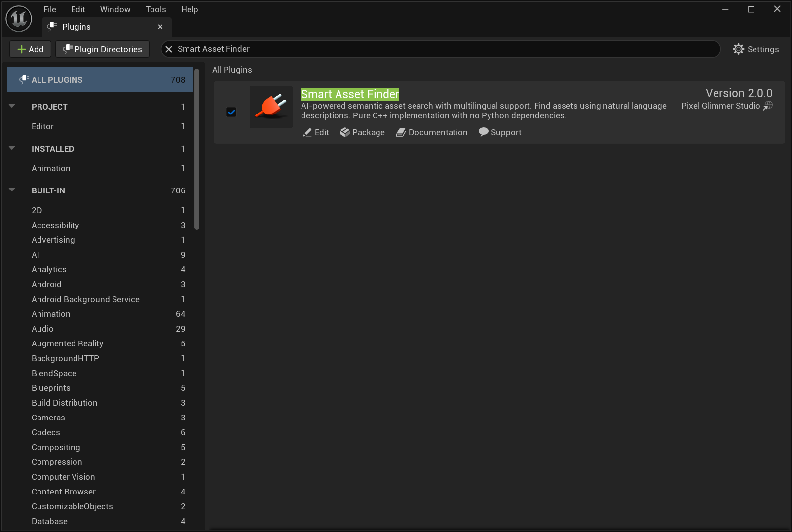Open Plugin Directories
The image size is (792, 532).
pos(102,49)
